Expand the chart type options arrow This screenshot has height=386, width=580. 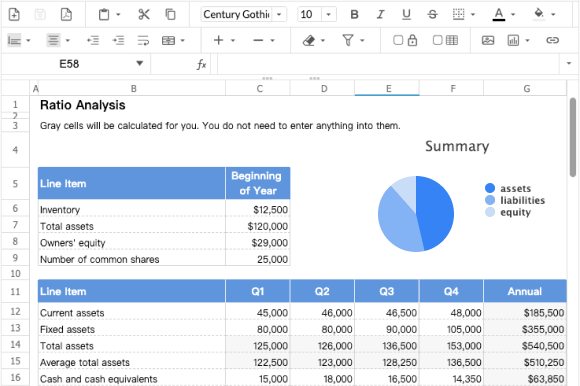click(x=527, y=41)
